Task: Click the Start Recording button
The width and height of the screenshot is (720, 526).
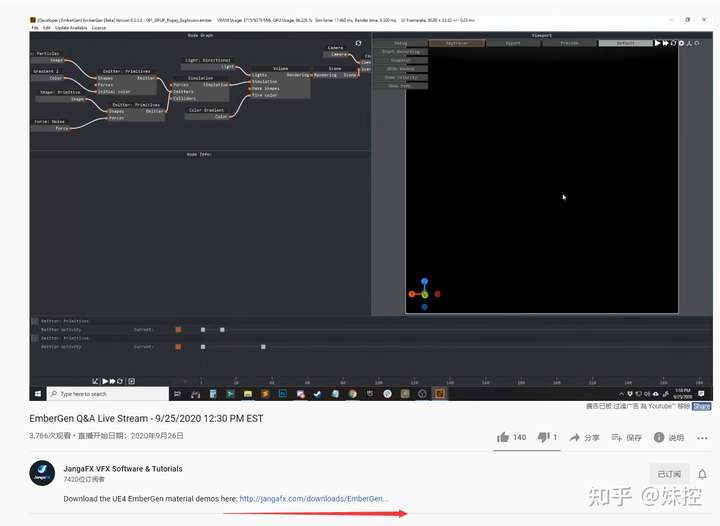Action: 401,52
